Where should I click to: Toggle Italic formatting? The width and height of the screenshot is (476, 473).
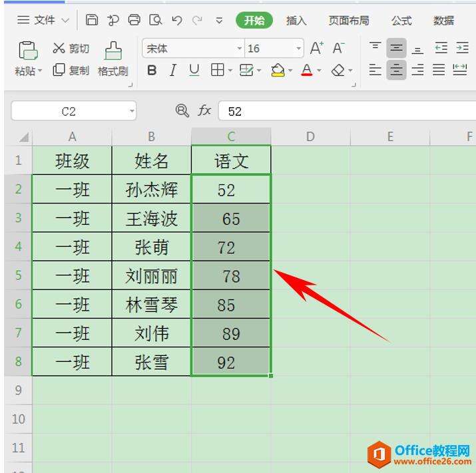coord(172,71)
